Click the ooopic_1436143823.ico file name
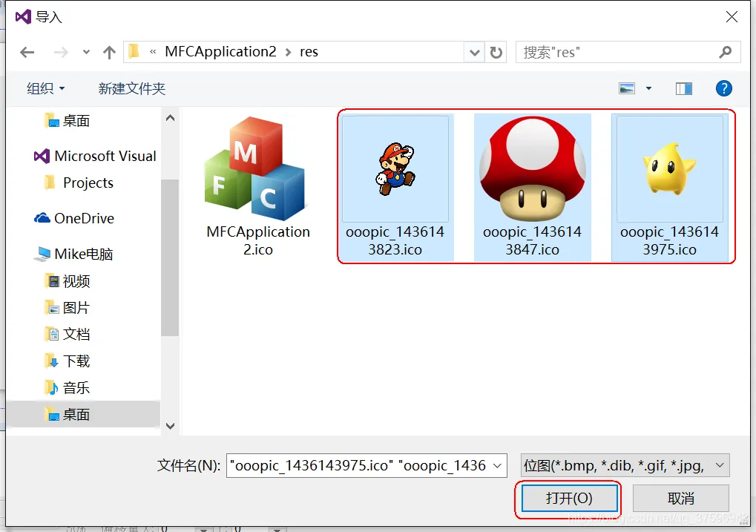Image resolution: width=756 pixels, height=532 pixels. coord(395,240)
